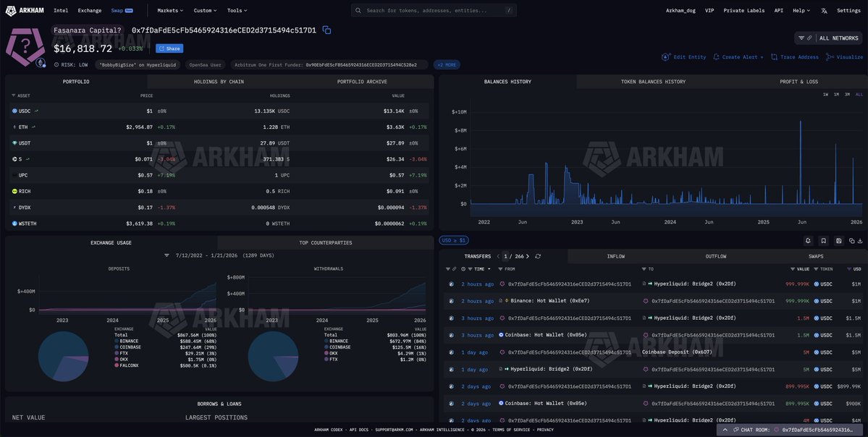Screen dimensions: 868x437
Task: Click the Trace Address link
Action: click(795, 57)
